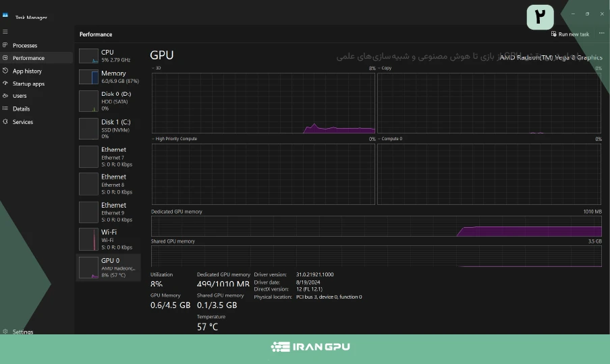Screen dimensions: 610x364
Task: Select the Wi-Fi graph thumbnail
Action: 88,239
